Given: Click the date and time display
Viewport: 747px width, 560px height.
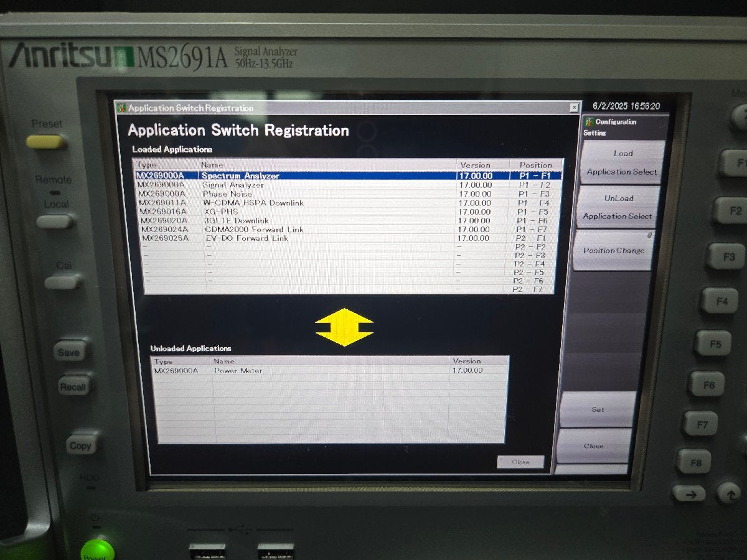Looking at the screenshot, I should click(x=626, y=106).
